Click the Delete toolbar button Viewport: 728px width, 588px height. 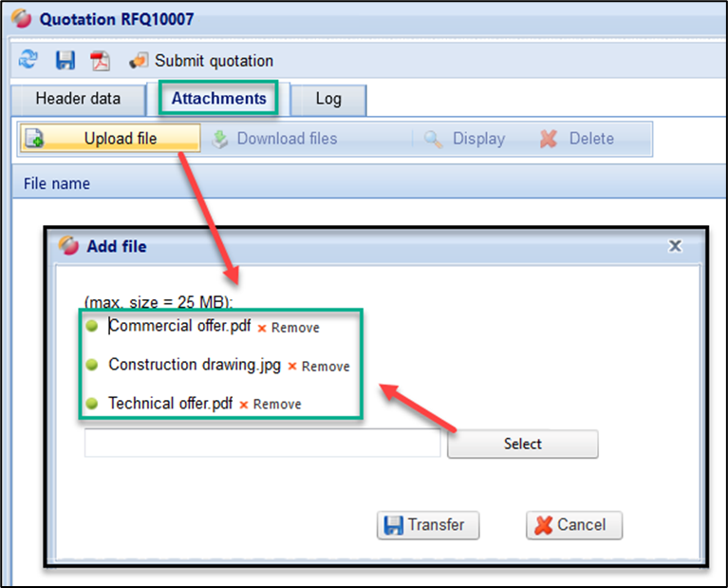click(x=577, y=139)
